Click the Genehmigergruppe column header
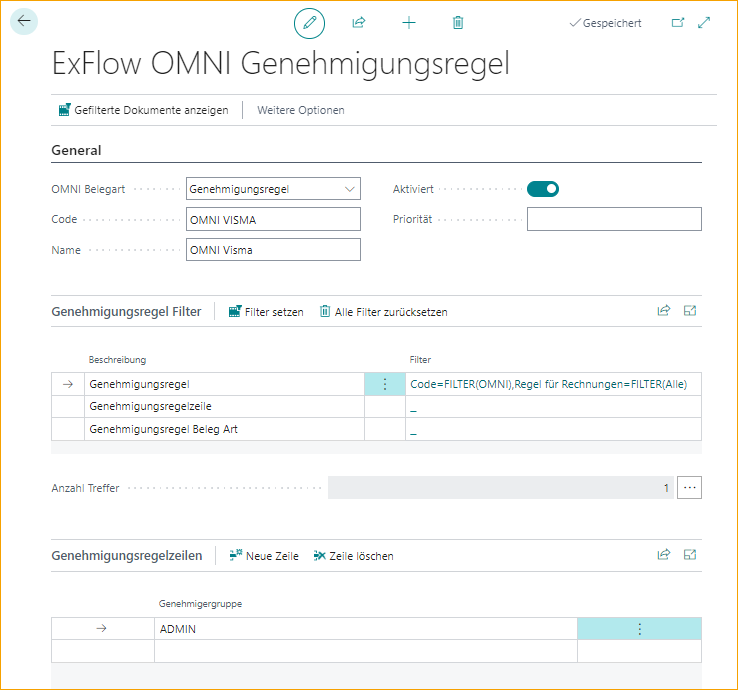 pyautogui.click(x=200, y=603)
